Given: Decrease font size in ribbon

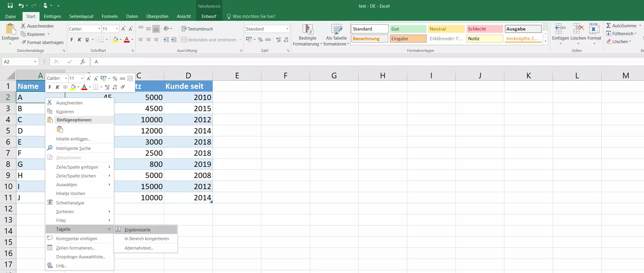Looking at the screenshot, I should coord(131,29).
